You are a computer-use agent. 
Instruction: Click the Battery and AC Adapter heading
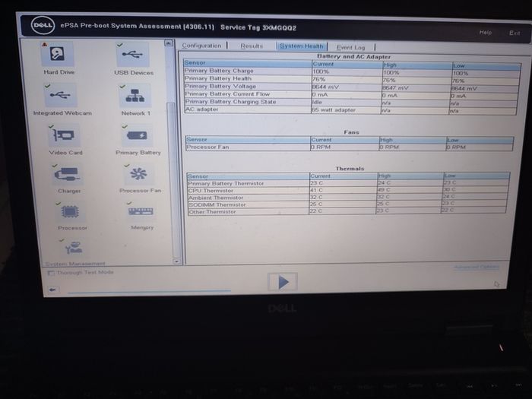(354, 57)
